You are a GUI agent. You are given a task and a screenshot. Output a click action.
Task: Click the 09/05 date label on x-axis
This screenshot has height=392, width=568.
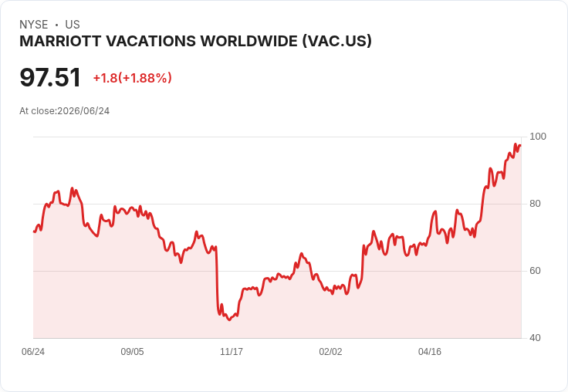pyautogui.click(x=132, y=351)
